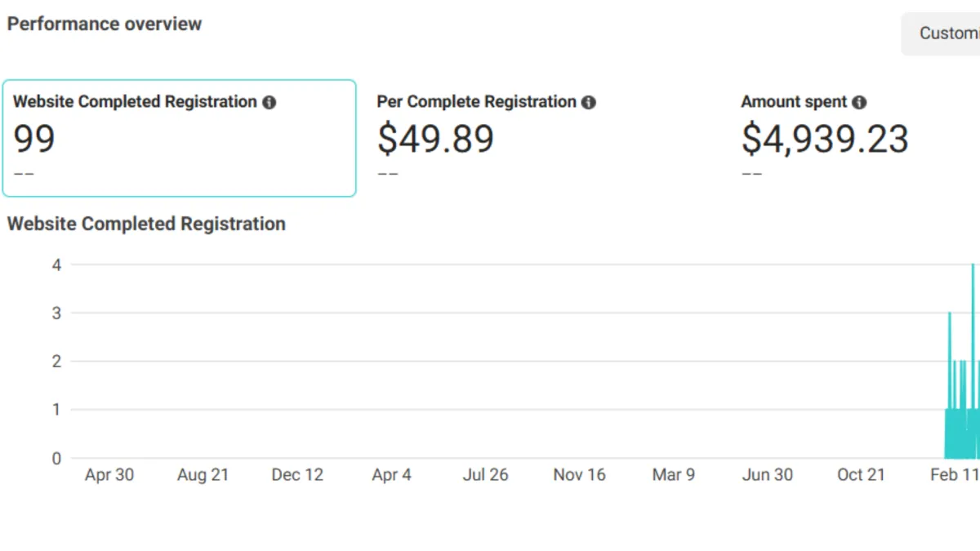This screenshot has height=551, width=980.
Task: Click info icon next to Per Complete Registration
Action: (589, 103)
